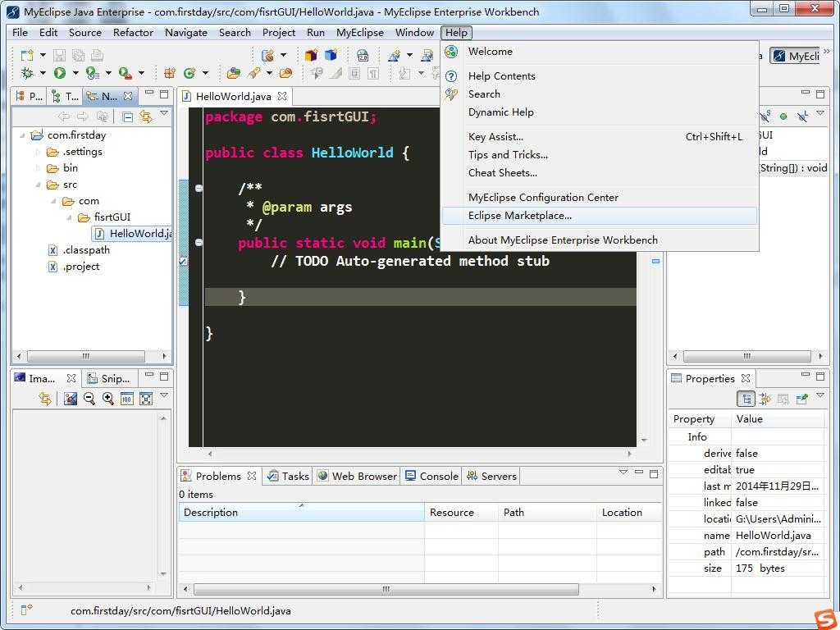840x630 pixels.
Task: Toggle Show Advanced Properties in Properties panel
Action: pyautogui.click(x=765, y=399)
